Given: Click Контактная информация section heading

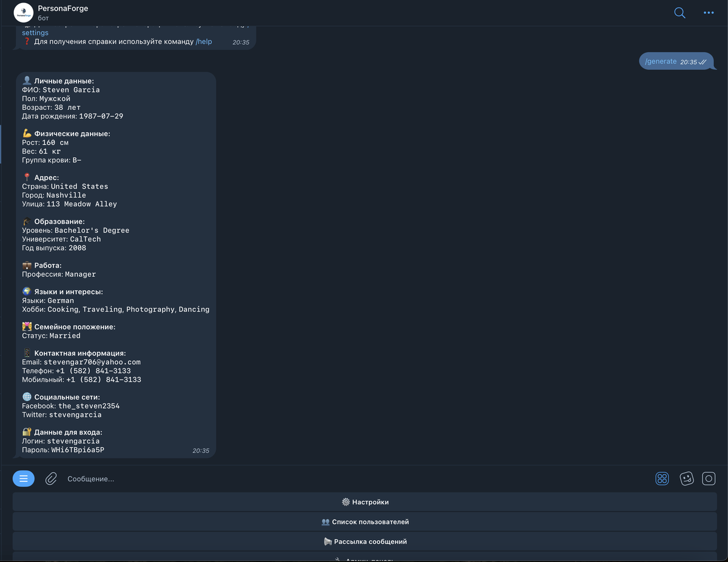Looking at the screenshot, I should 80,353.
